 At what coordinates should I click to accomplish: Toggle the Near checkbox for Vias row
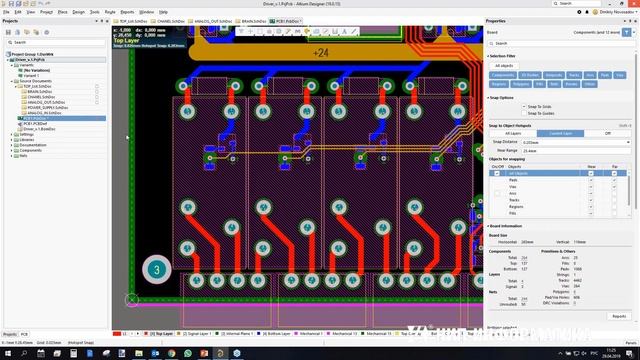(x=591, y=187)
